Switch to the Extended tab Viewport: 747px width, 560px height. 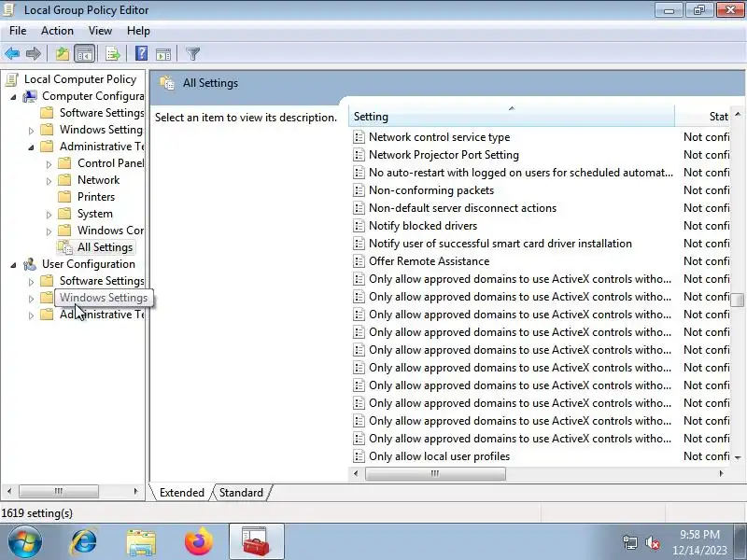tap(181, 493)
